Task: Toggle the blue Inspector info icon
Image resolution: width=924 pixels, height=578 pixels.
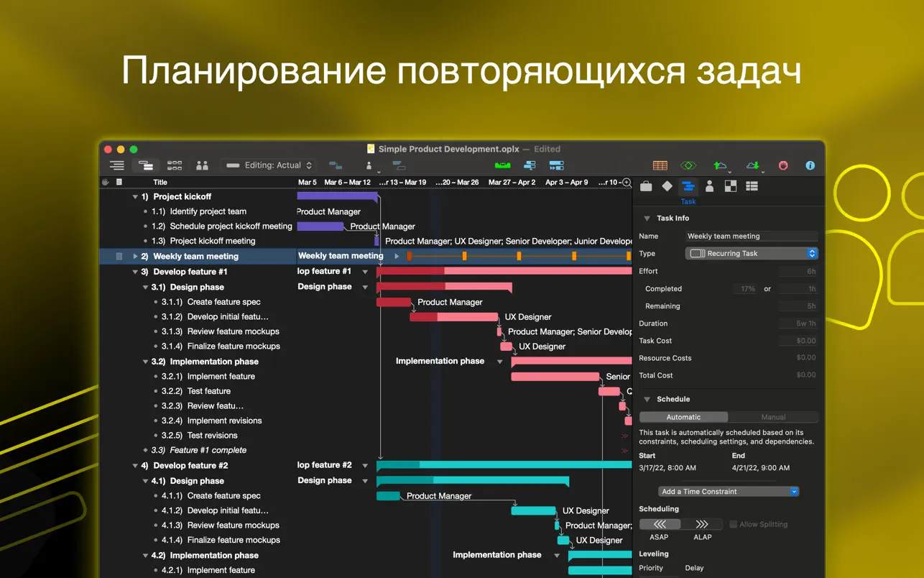Action: (810, 165)
